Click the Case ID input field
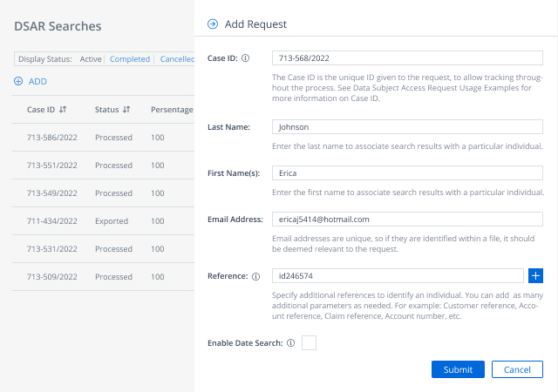This screenshot has width=558, height=392. pyautogui.click(x=407, y=58)
